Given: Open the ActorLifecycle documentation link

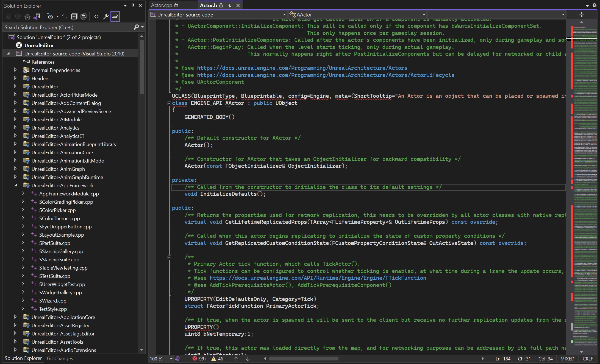Looking at the screenshot, I should (326, 75).
